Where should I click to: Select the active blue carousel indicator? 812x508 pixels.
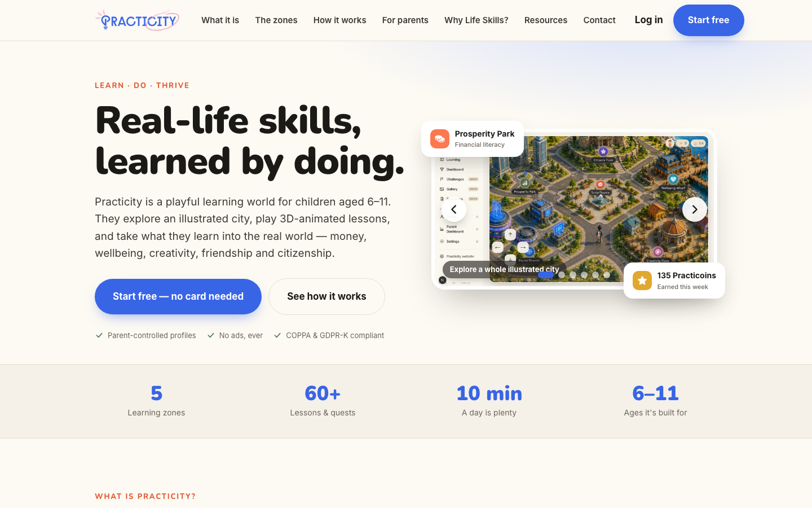click(546, 275)
